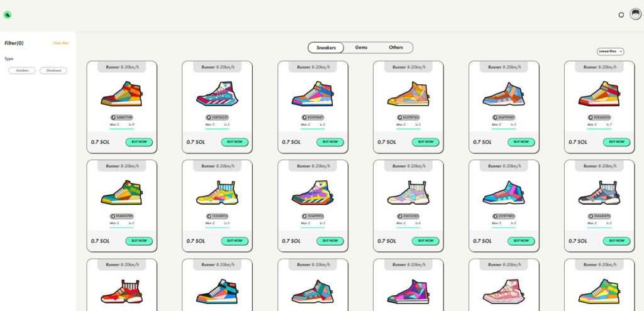Image resolution: width=644 pixels, height=311 pixels.
Task: Click the sneaker ID badge 853787165
Action: pyautogui.click(x=408, y=117)
